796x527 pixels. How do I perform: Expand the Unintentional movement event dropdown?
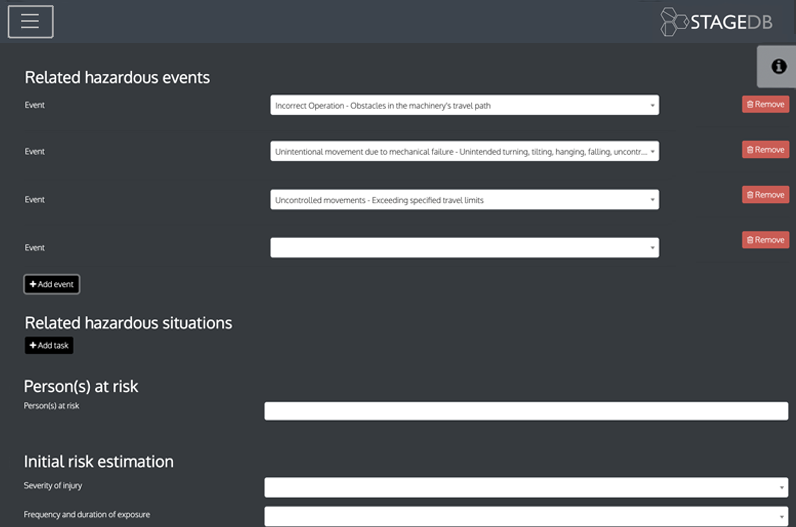pos(464,151)
